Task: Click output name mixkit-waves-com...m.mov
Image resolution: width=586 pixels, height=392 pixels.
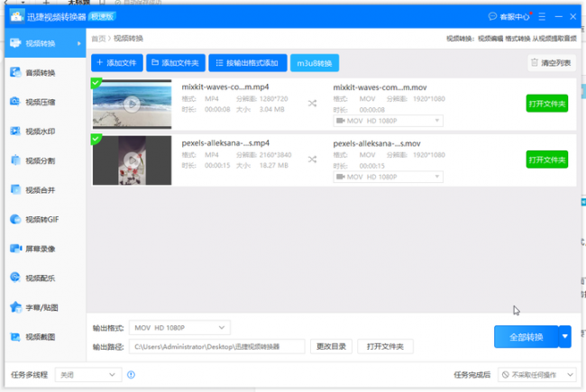Action: 380,87
